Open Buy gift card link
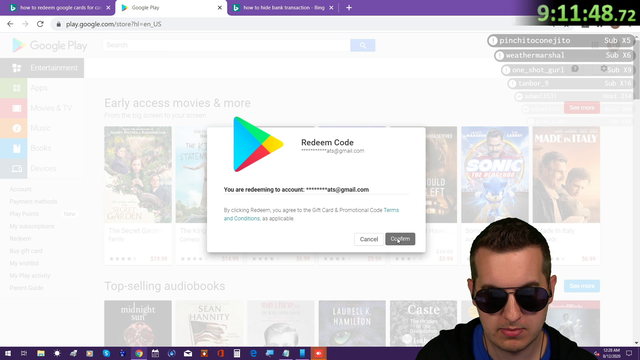The image size is (640, 360). (26, 251)
